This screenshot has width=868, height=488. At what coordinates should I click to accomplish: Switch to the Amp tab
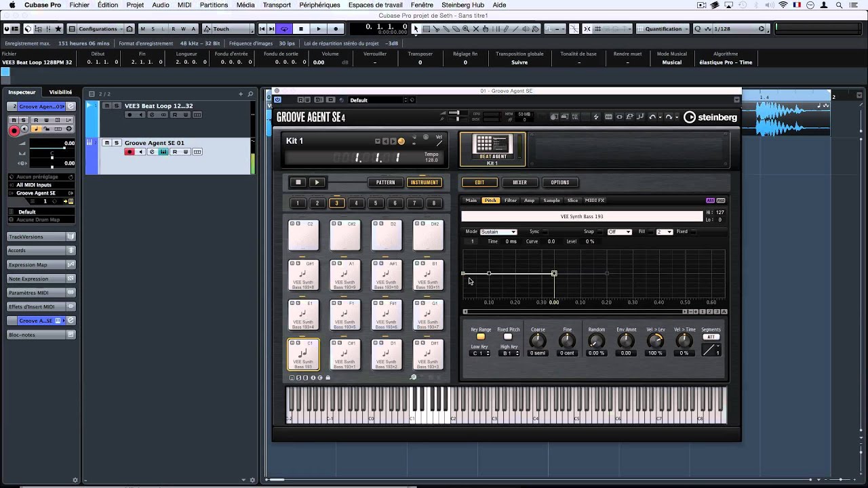click(x=529, y=200)
